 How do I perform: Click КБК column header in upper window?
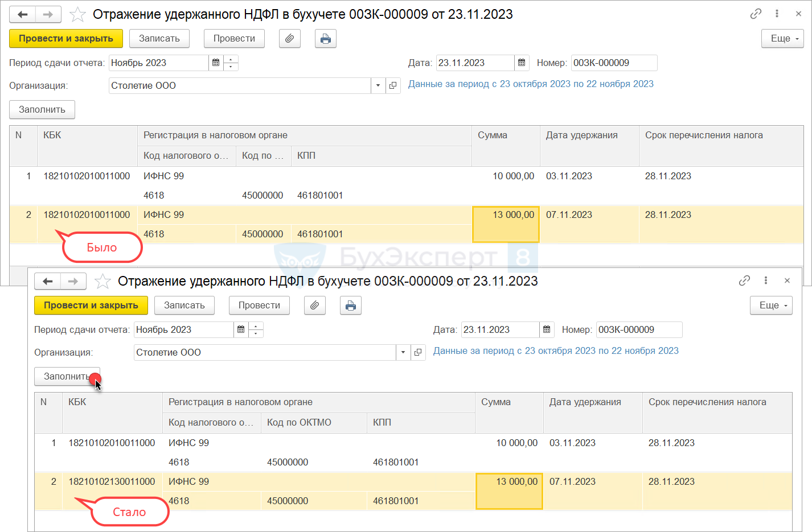tap(87, 146)
